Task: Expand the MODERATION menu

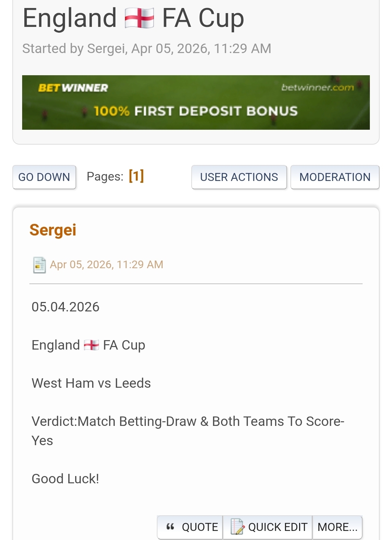Action: (x=335, y=177)
